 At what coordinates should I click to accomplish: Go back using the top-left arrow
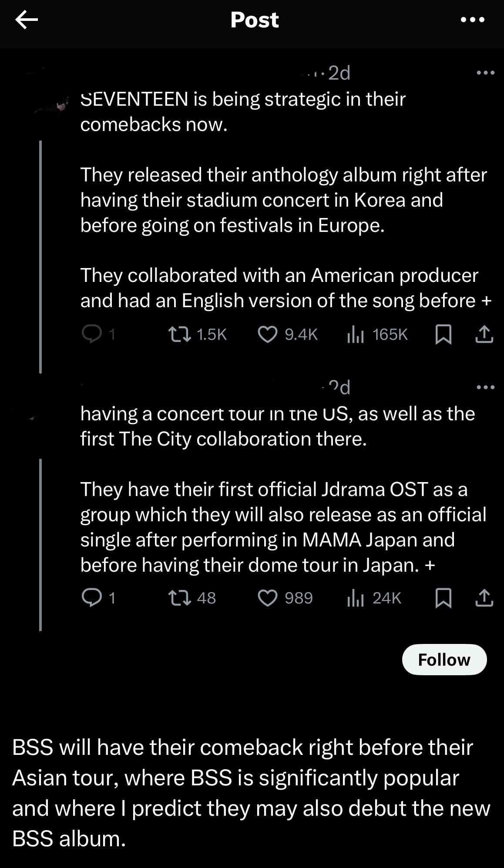coord(26,20)
